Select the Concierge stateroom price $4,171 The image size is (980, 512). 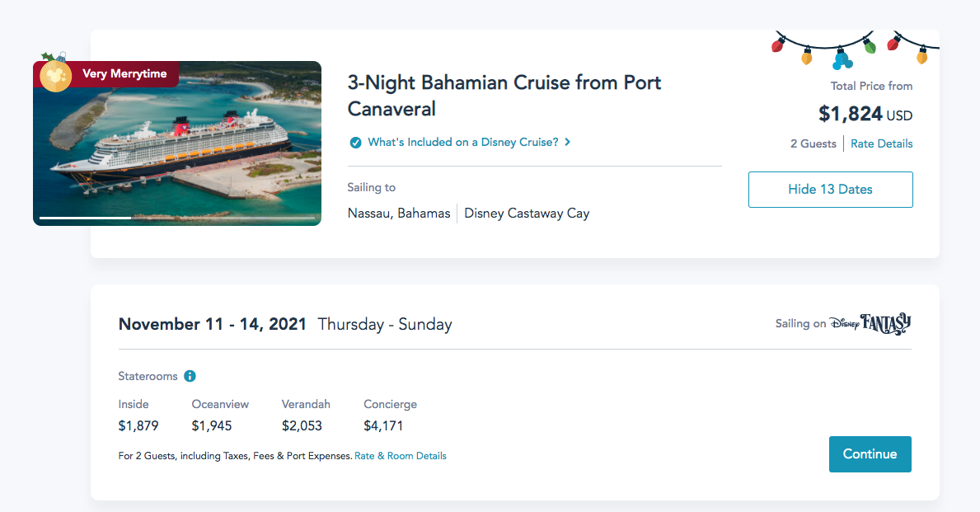pyautogui.click(x=383, y=425)
